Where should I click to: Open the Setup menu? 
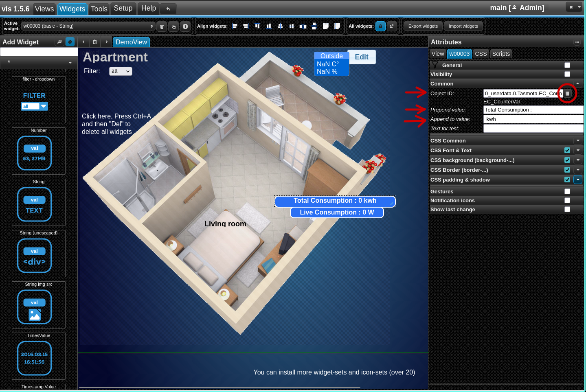click(123, 8)
